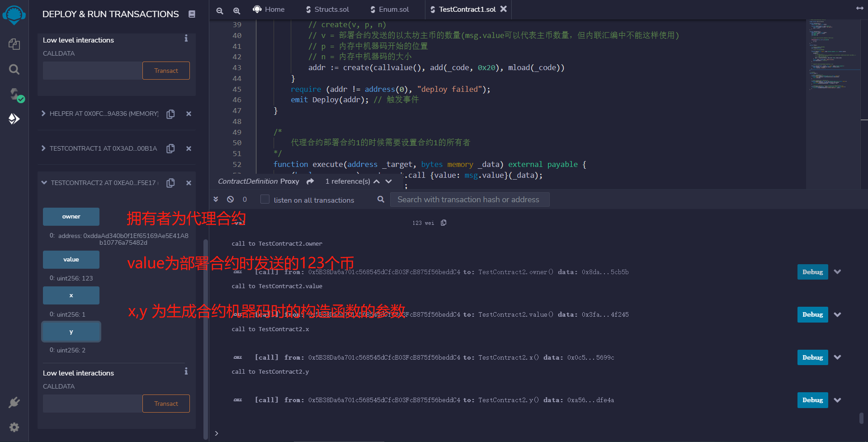The width and height of the screenshot is (868, 442).
Task: Jump to Proxy definition arrow icon
Action: click(310, 181)
